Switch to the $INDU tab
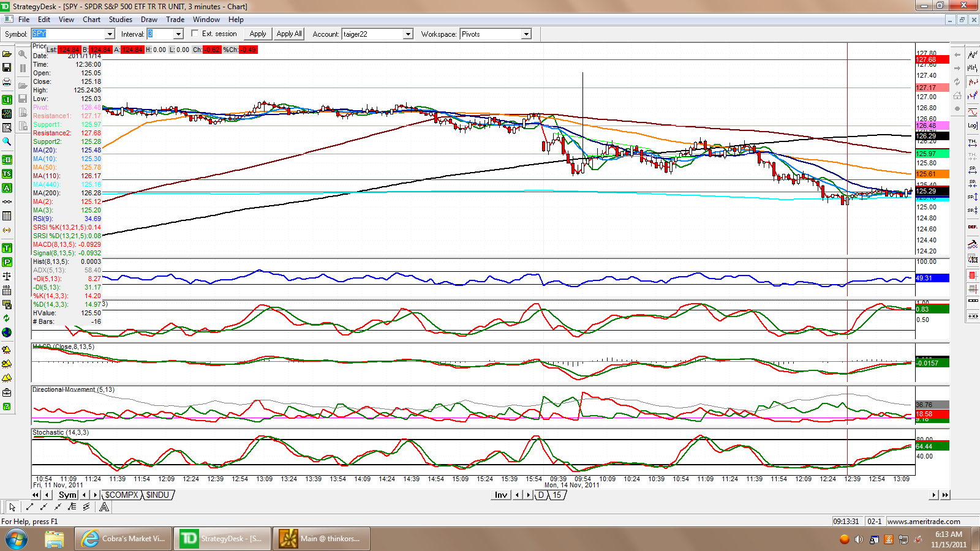 coord(157,495)
